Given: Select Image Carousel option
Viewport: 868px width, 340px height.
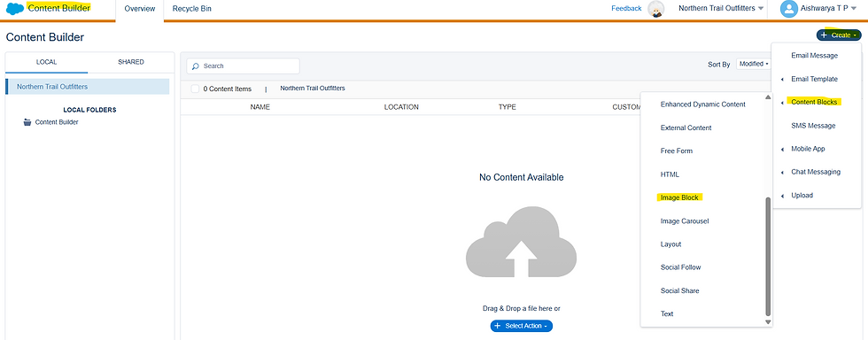Looking at the screenshot, I should [685, 221].
